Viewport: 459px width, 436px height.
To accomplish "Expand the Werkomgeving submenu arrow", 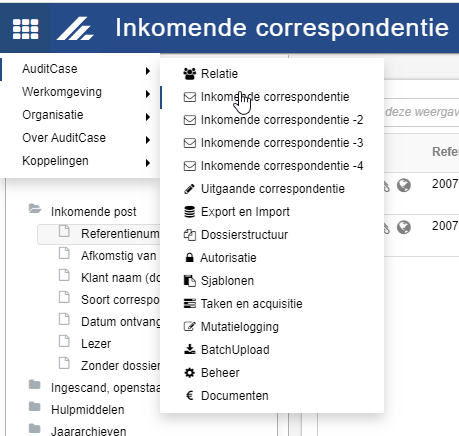I will [148, 94].
